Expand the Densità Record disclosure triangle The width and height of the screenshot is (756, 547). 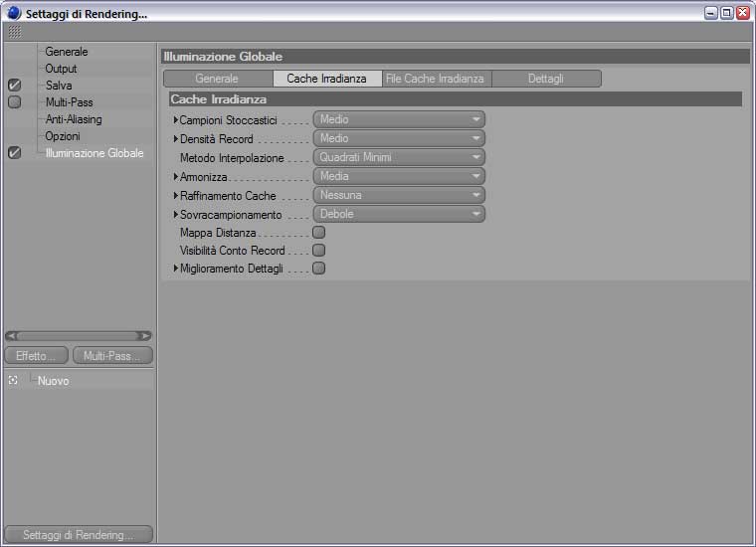click(176, 139)
